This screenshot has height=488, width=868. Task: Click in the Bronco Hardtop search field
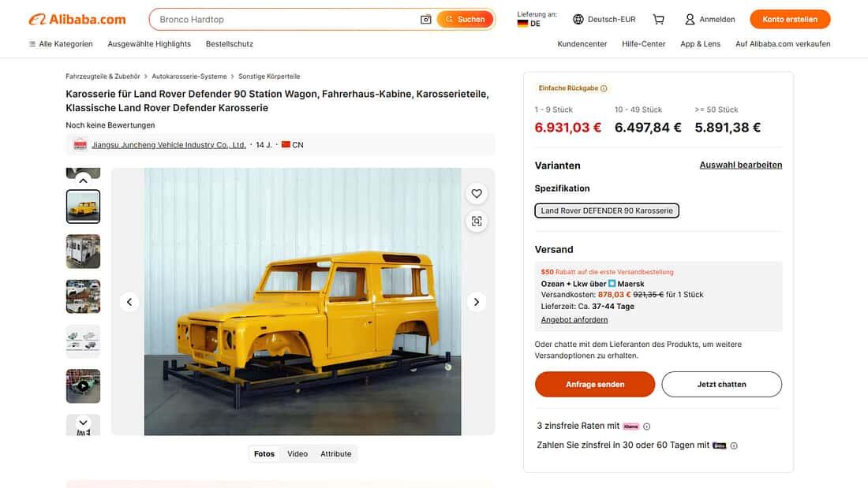click(284, 19)
